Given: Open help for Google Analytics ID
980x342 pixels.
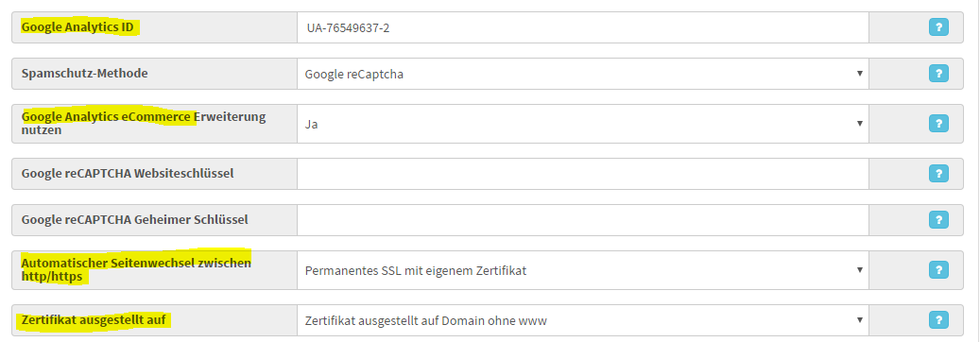Looking at the screenshot, I should point(938,27).
